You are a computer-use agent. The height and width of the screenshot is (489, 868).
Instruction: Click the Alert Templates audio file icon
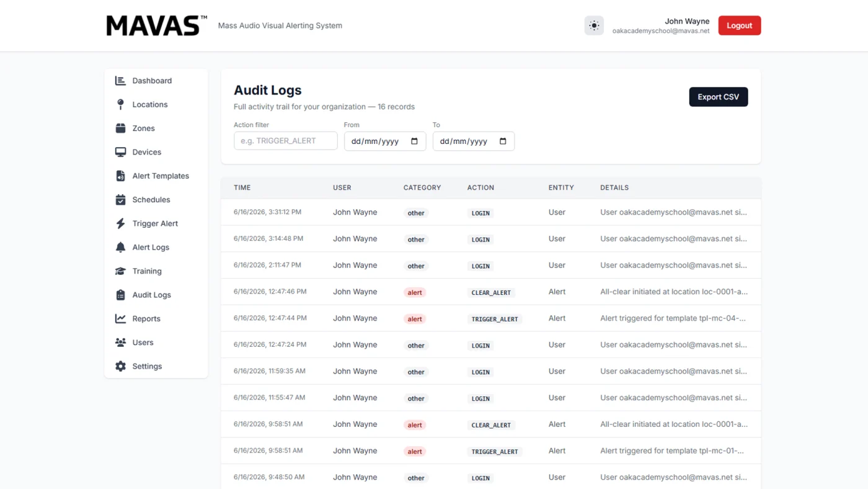pos(120,176)
